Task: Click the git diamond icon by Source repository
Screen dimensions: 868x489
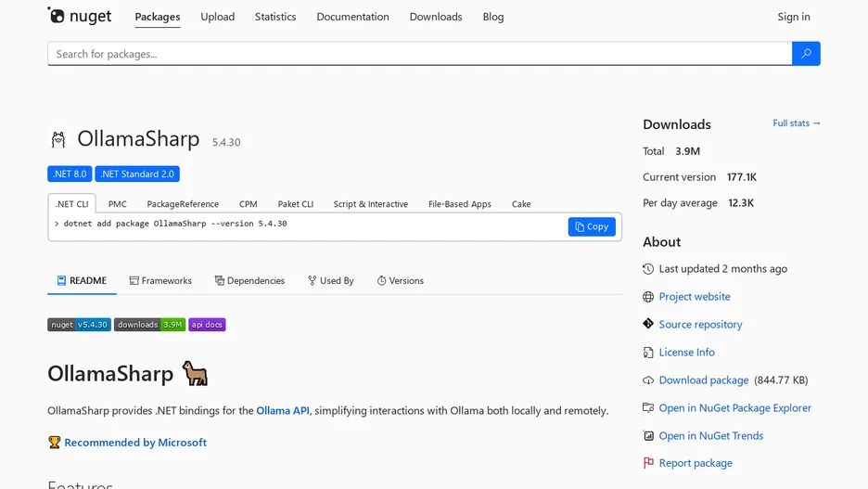Action: click(648, 324)
